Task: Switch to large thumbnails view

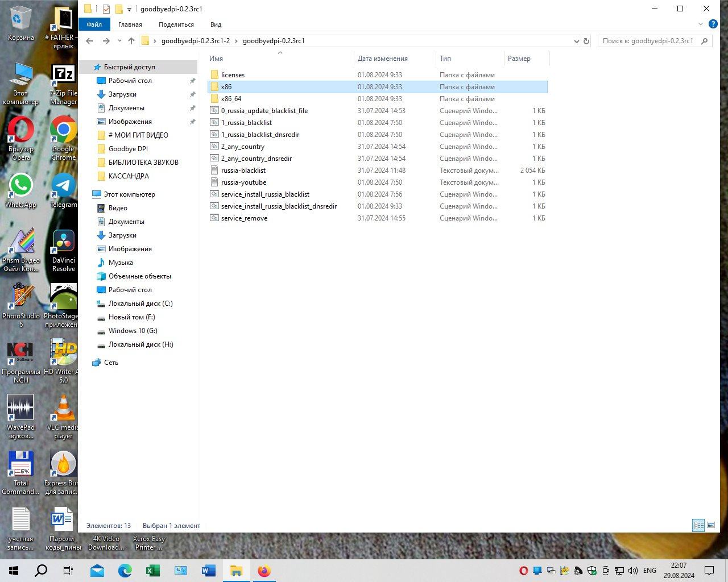Action: (x=710, y=526)
